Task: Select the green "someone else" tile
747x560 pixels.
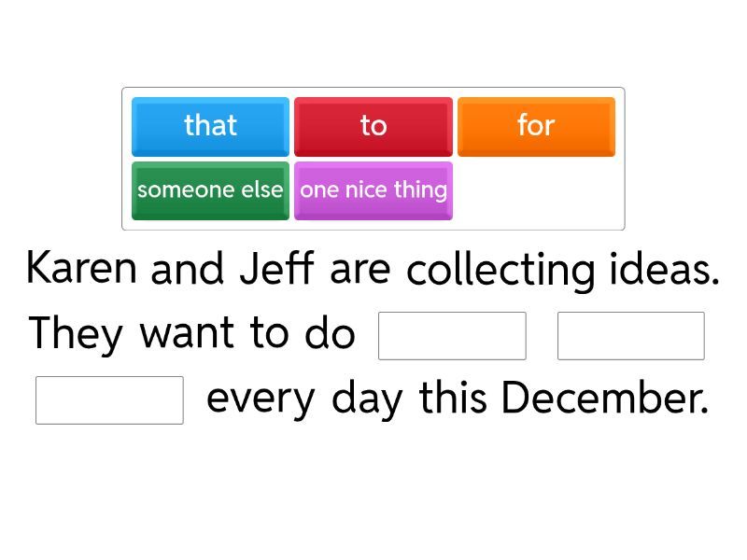Action: click(210, 190)
